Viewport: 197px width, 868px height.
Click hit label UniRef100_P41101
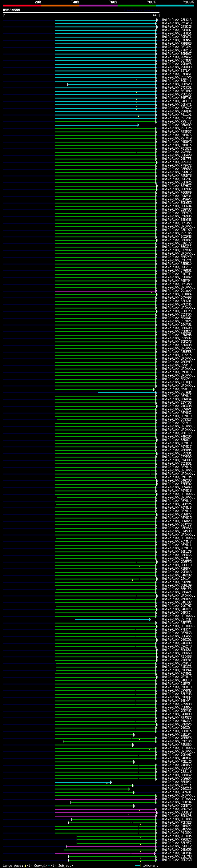pos(176,115)
